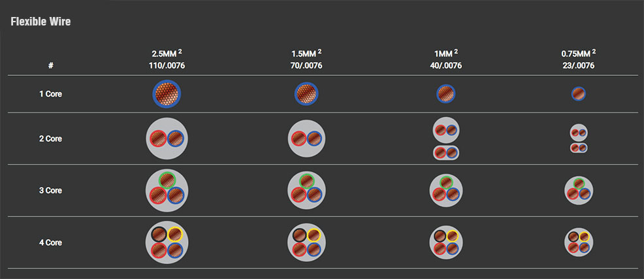
Task: Select the 0.75MM 2 Core cable icon
Action: coord(579,139)
